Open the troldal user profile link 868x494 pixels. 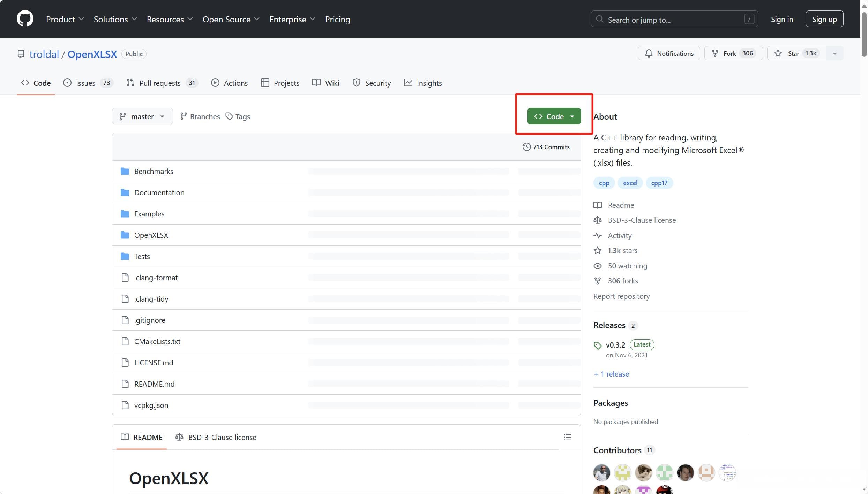tap(44, 54)
